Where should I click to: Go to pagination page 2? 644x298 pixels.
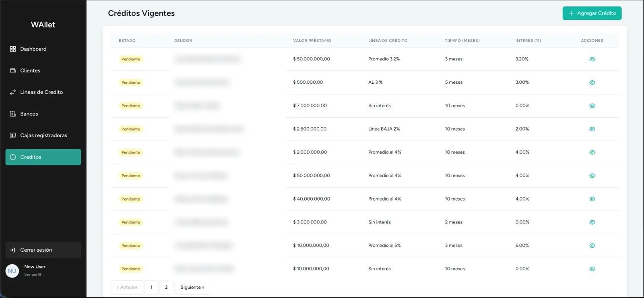[166, 288]
